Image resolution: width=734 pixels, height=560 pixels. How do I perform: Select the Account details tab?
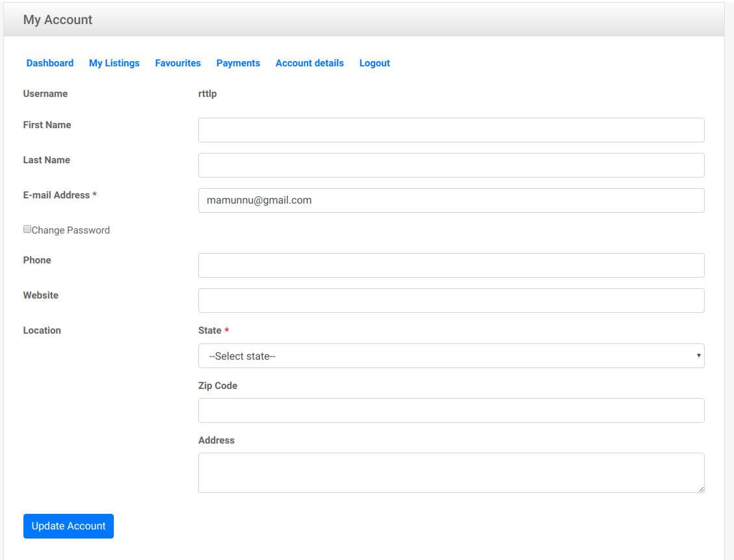309,63
